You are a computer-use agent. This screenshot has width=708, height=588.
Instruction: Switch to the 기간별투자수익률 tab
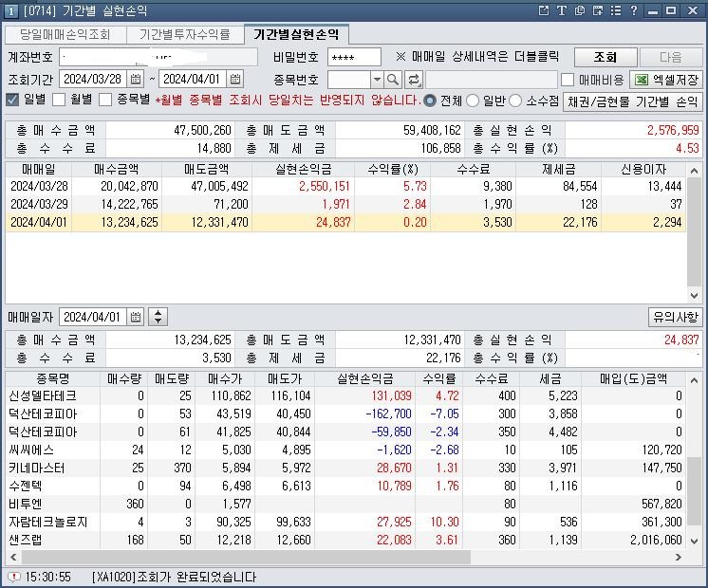184,34
